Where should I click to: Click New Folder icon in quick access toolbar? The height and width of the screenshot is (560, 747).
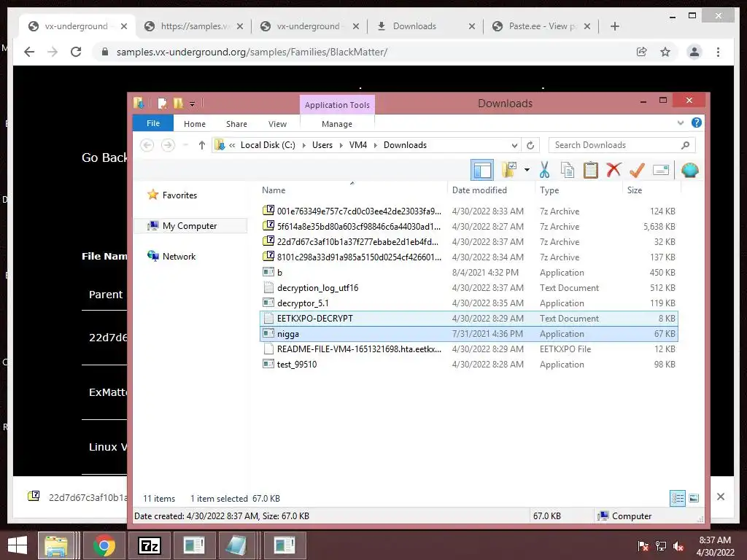[x=178, y=104]
